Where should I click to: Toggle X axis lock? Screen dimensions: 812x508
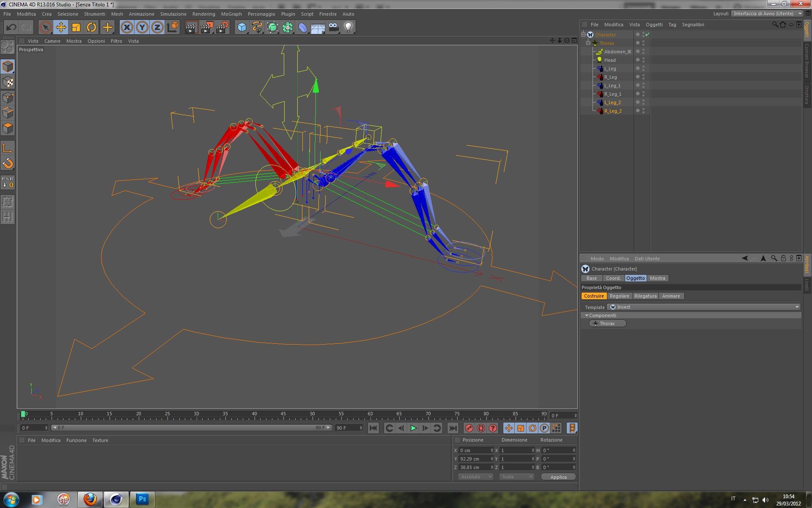[x=126, y=28]
